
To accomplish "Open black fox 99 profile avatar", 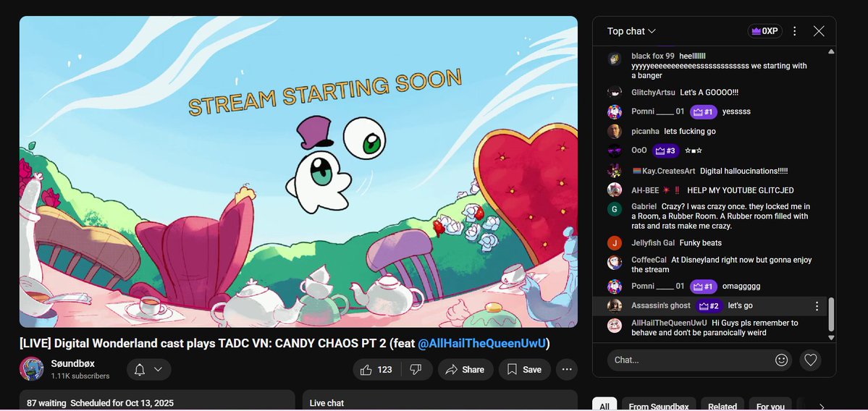I will coord(615,59).
